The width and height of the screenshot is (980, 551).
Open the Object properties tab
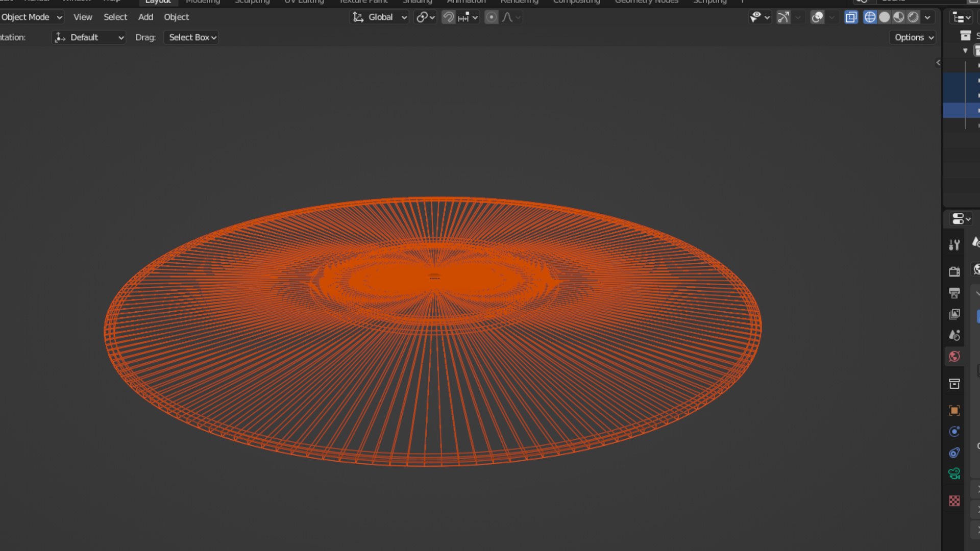pyautogui.click(x=954, y=410)
